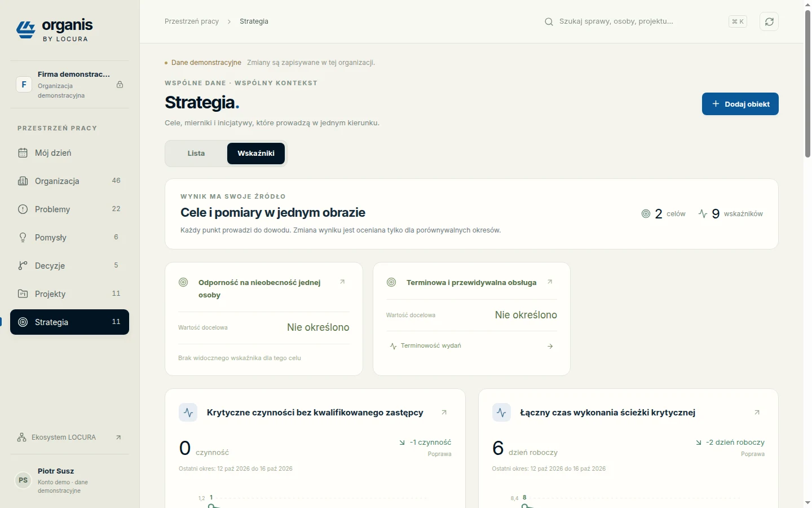Click the target icon beside 2 celów
This screenshot has height=508, width=812.
[646, 214]
